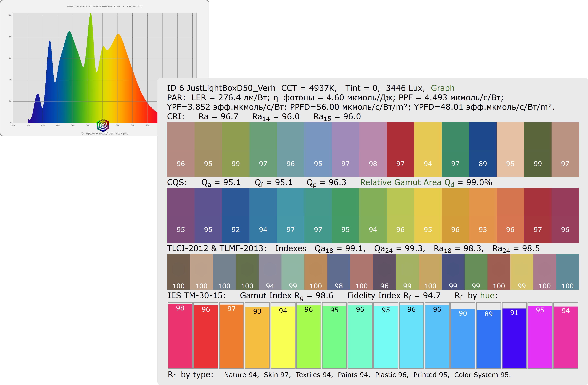Click the amber Rf hue bar labeled 93
The height and width of the screenshot is (385, 588).
[257, 337]
